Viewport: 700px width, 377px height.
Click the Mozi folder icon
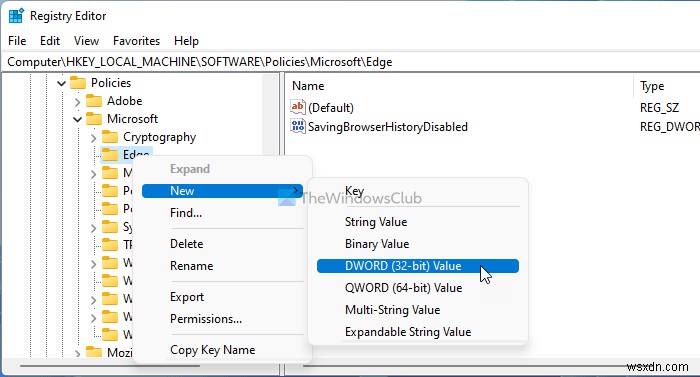pos(94,352)
